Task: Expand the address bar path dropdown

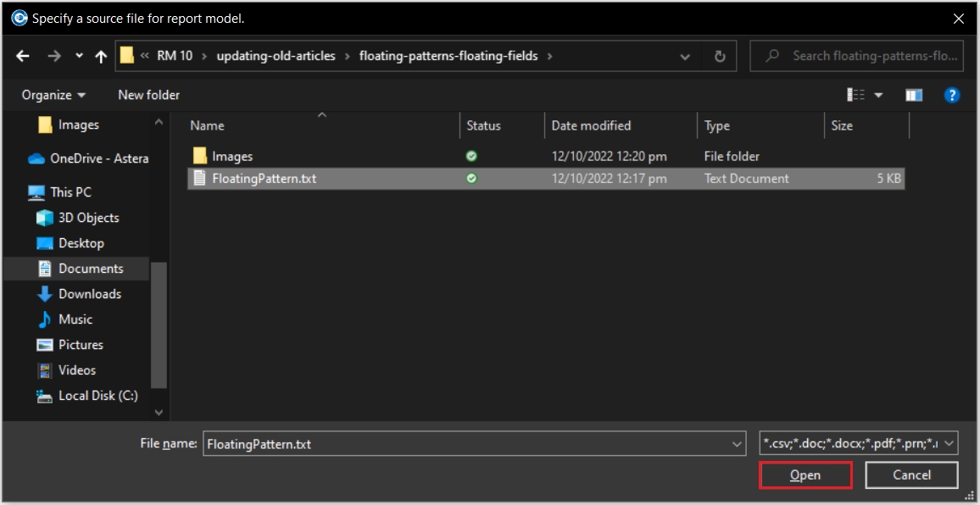Action: [x=685, y=56]
